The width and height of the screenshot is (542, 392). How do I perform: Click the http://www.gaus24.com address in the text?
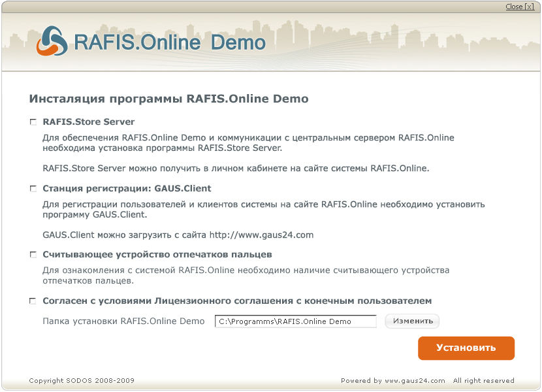point(261,235)
